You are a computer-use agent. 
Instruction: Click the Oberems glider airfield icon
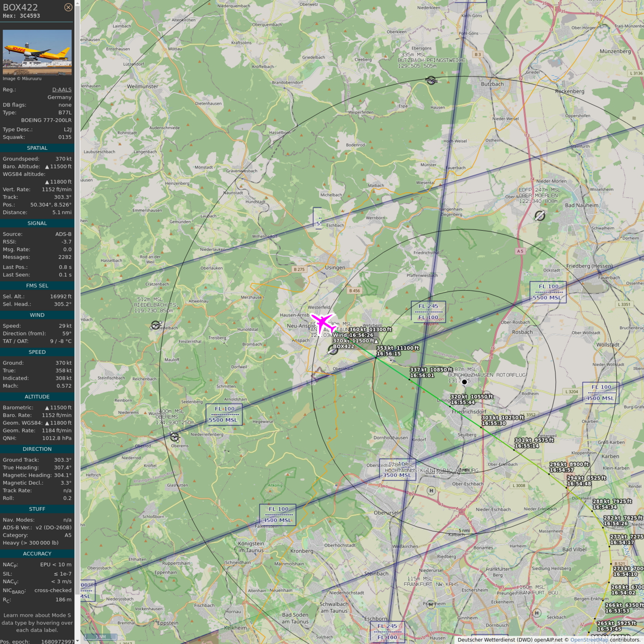tap(174, 436)
